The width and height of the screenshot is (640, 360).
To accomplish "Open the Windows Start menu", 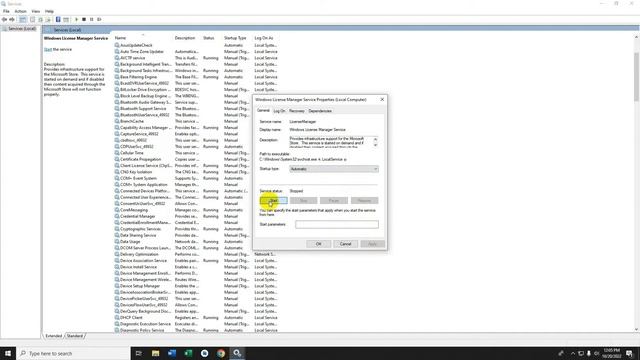I will pyautogui.click(x=8, y=353).
